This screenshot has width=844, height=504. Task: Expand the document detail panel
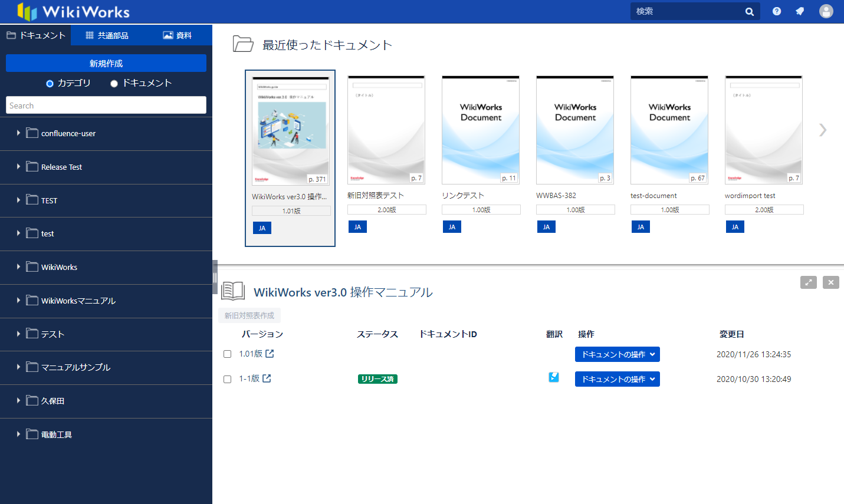pos(809,282)
